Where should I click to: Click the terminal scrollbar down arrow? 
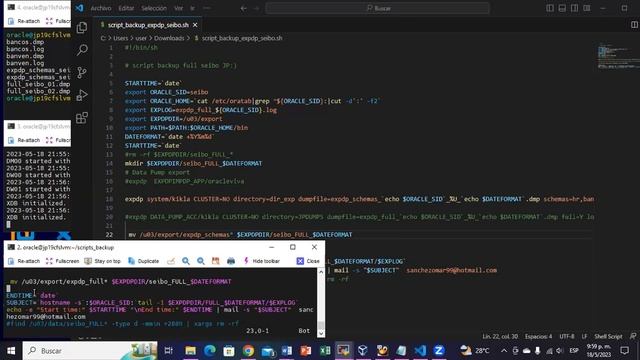[x=321, y=333]
